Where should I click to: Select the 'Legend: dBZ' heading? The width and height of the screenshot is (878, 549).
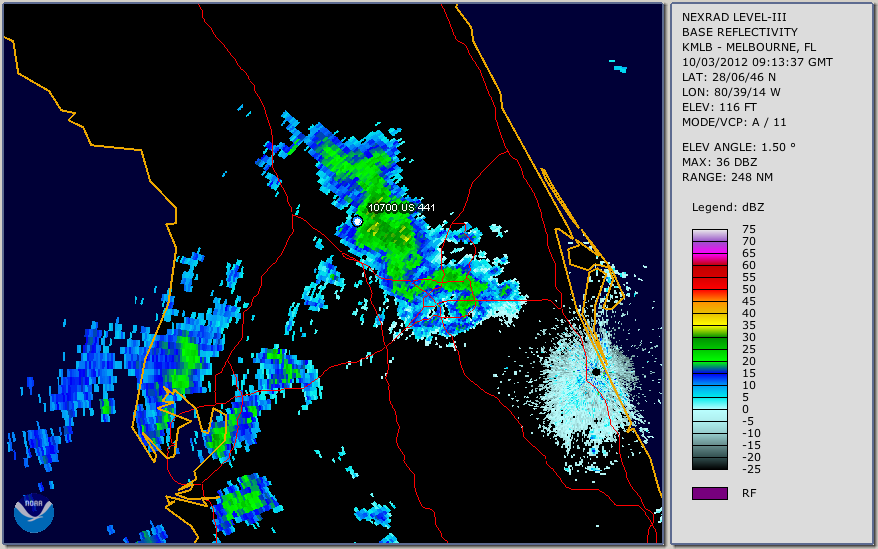(727, 207)
